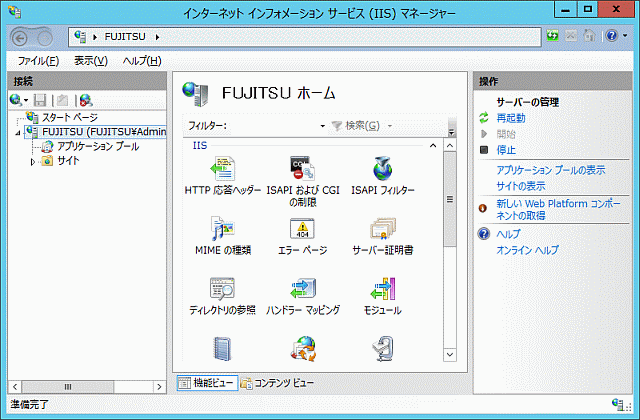Click the folder-up icon in 接続 toolbar

pyautogui.click(x=62, y=100)
